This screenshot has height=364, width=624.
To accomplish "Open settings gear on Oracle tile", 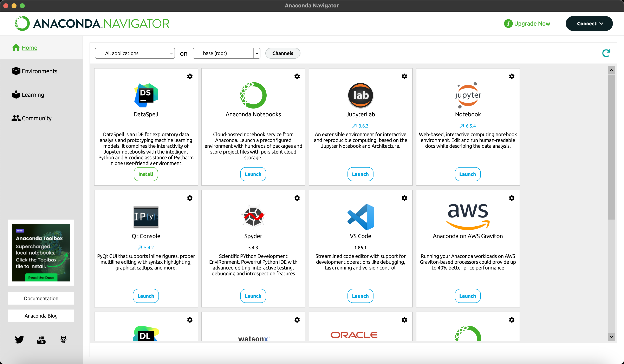I will [404, 320].
